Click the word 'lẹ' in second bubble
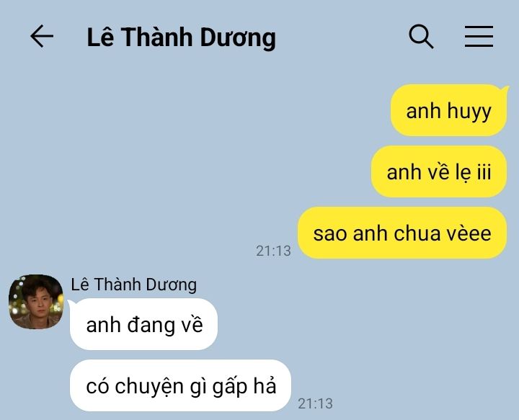Screen dimensions: 519x420 [x=464, y=172]
